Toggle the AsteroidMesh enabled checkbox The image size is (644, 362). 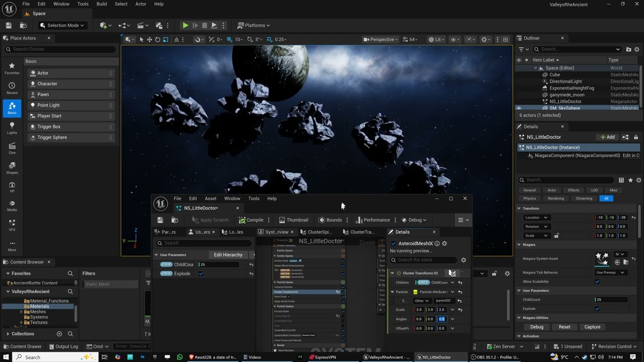(393, 243)
